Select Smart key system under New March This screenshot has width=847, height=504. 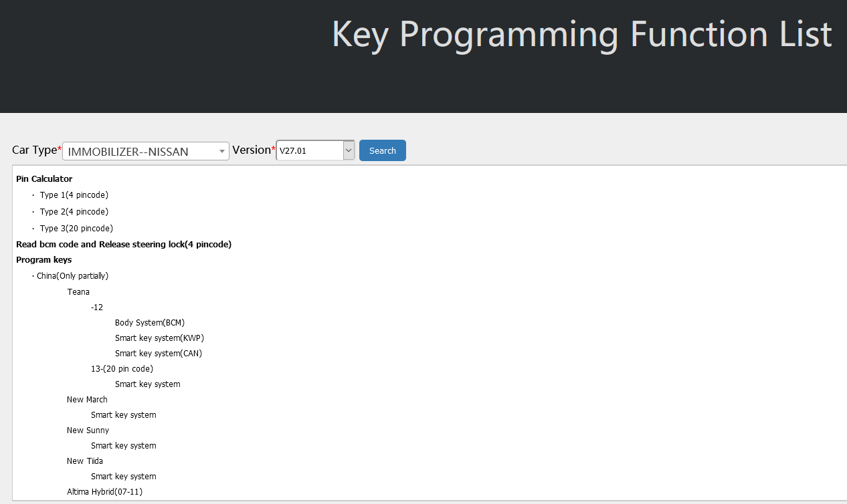[x=124, y=414]
